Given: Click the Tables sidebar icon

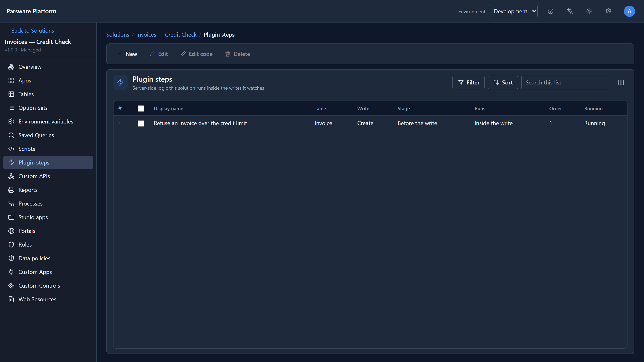Looking at the screenshot, I should click(x=11, y=94).
